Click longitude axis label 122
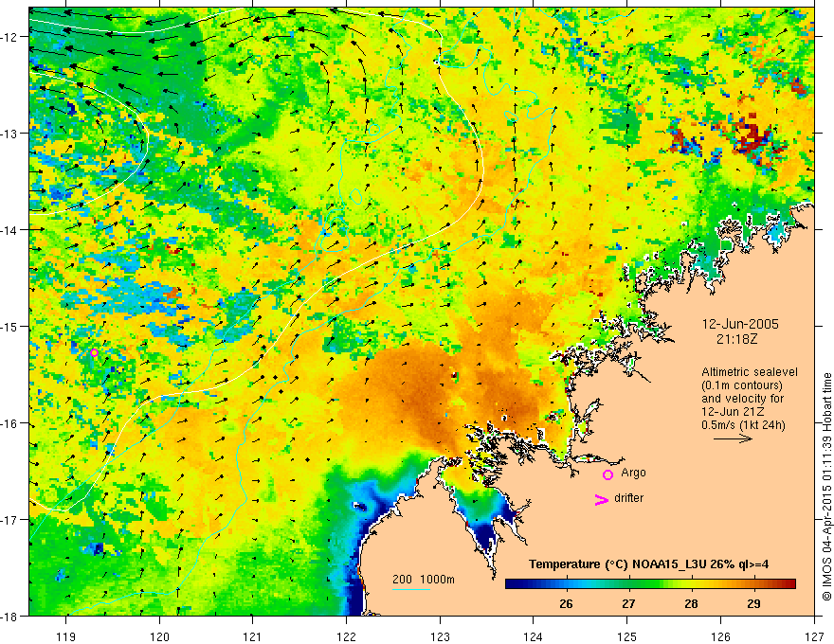The width and height of the screenshot is (834, 644). point(346,636)
